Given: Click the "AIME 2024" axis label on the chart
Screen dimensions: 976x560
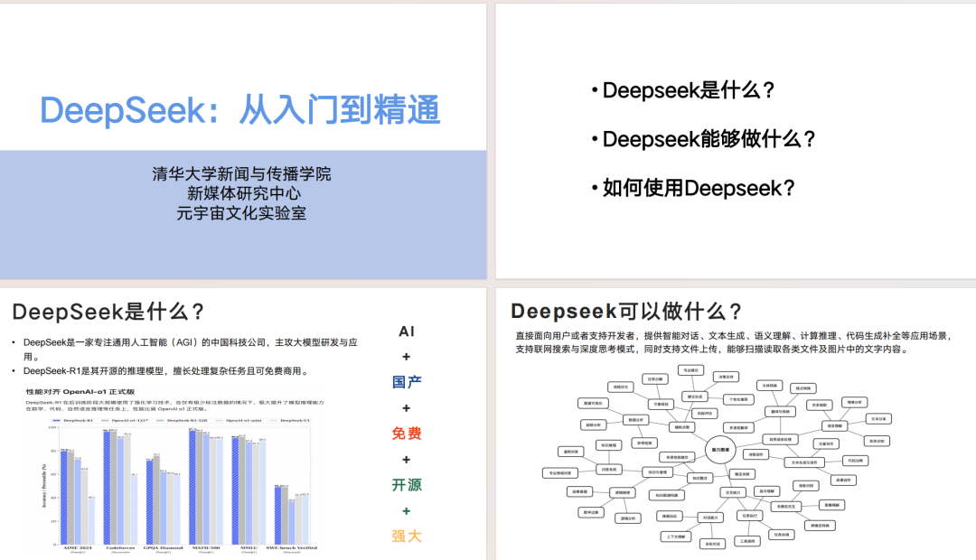Looking at the screenshot, I should coord(77,546).
